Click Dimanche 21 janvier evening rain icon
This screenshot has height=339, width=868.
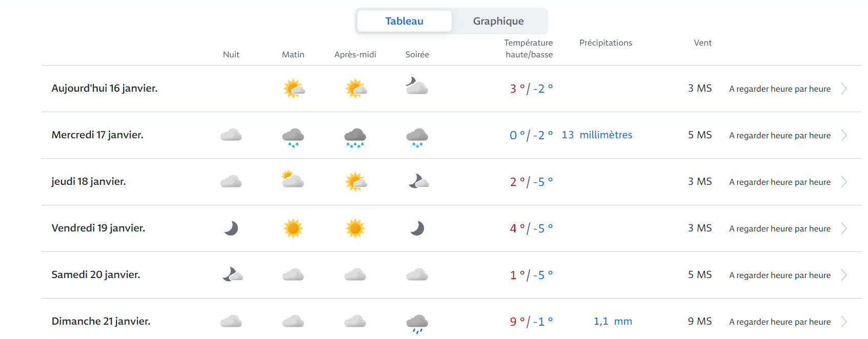pyautogui.click(x=417, y=323)
